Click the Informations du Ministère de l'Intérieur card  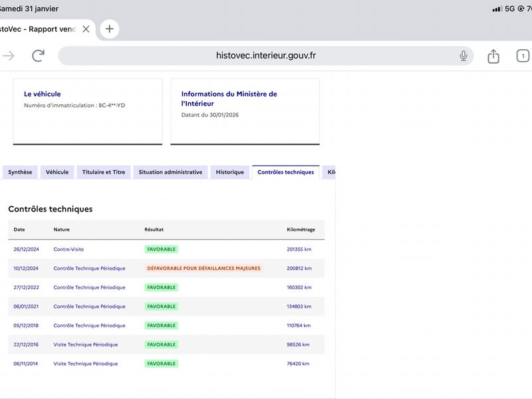(245, 111)
